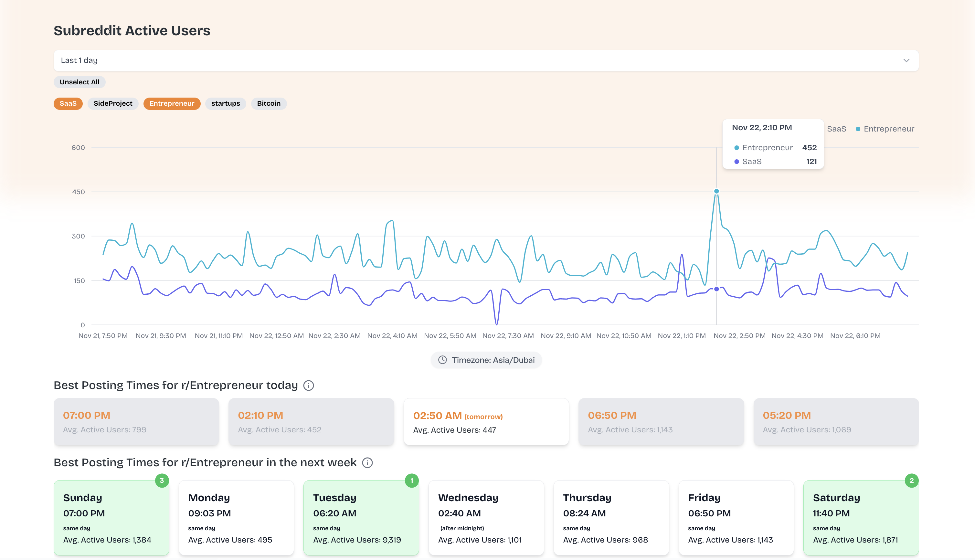This screenshot has width=975, height=560.
Task: Click the Saturday 11:40 PM card
Action: 861,518
